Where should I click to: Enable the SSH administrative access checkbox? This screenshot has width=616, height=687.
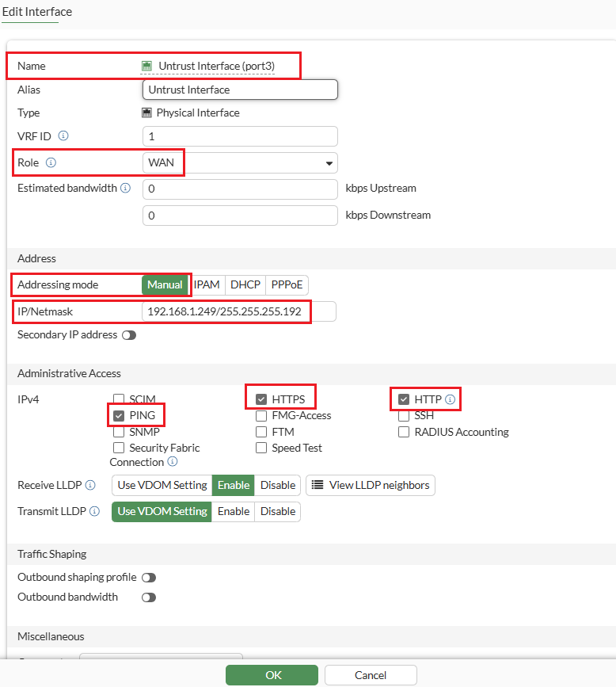[404, 415]
